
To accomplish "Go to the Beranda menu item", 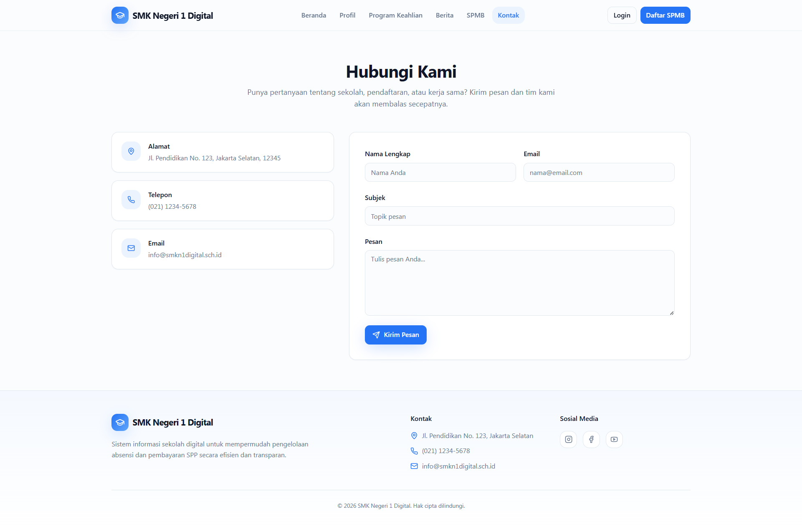I will pyautogui.click(x=314, y=15).
